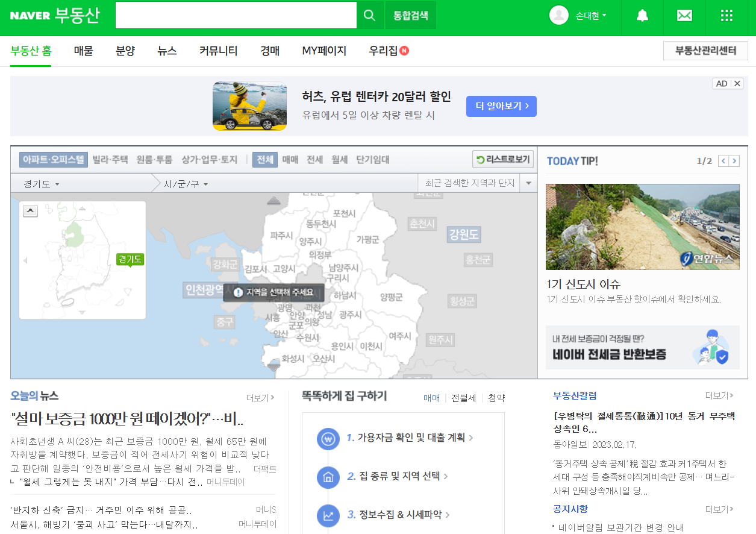Click the 정보수집 & 시세파악 chart icon
Viewport: 756px width, 534px height.
pos(328,516)
